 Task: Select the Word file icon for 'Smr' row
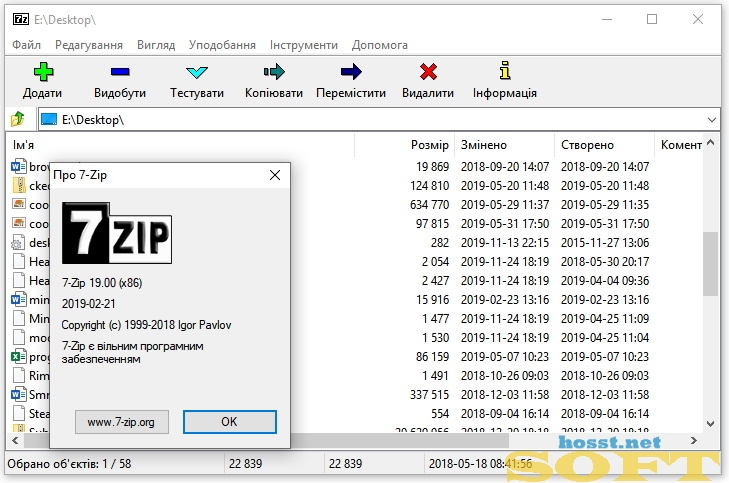click(x=19, y=395)
